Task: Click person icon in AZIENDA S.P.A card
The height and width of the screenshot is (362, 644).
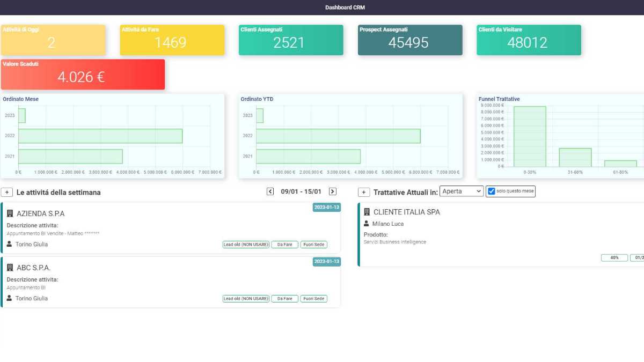Action: coord(9,244)
